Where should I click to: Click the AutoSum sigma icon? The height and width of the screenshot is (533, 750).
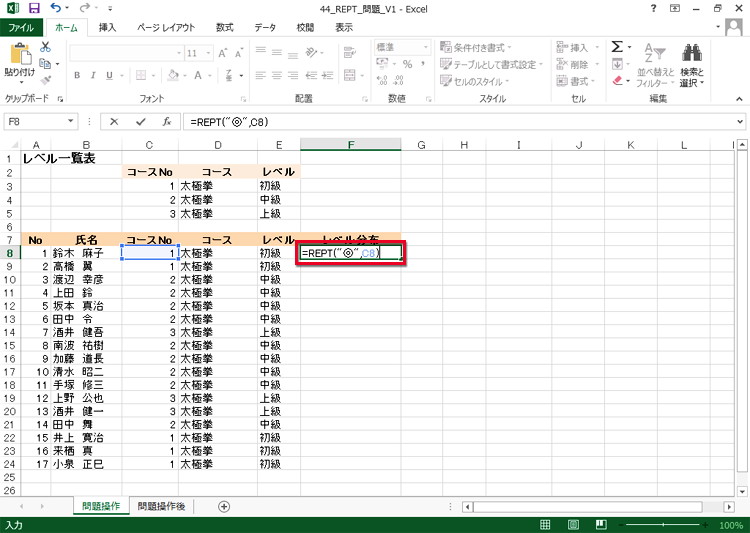[x=617, y=46]
